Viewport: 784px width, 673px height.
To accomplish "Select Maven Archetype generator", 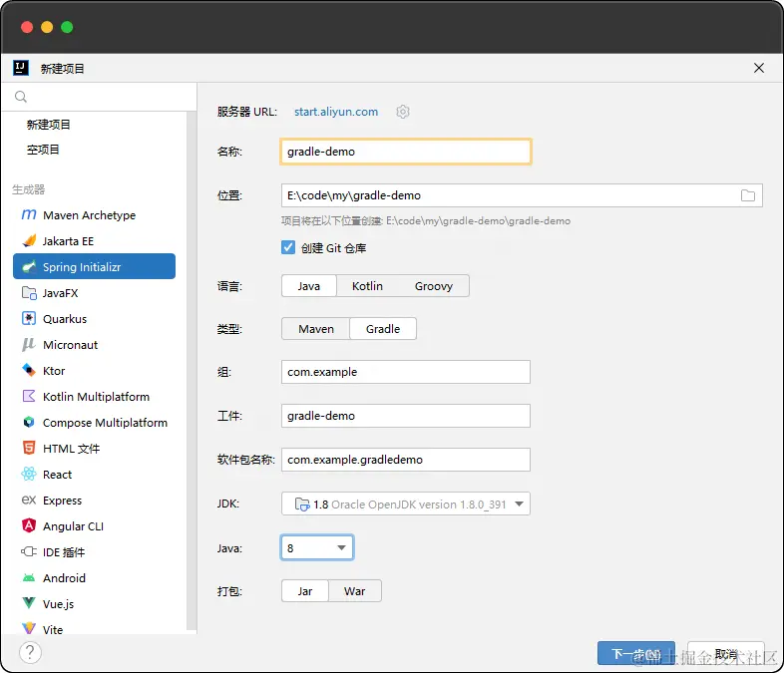I will click(x=94, y=214).
